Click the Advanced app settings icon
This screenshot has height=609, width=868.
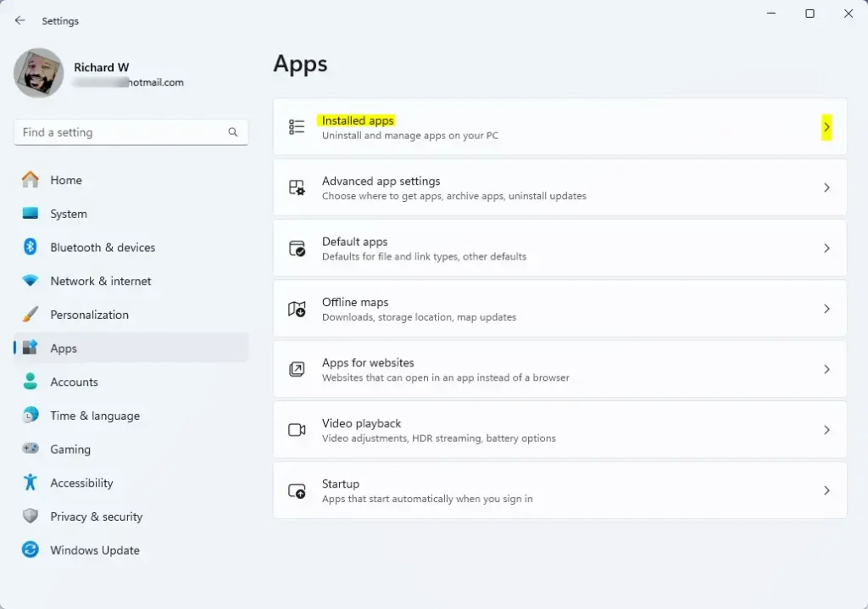[297, 187]
